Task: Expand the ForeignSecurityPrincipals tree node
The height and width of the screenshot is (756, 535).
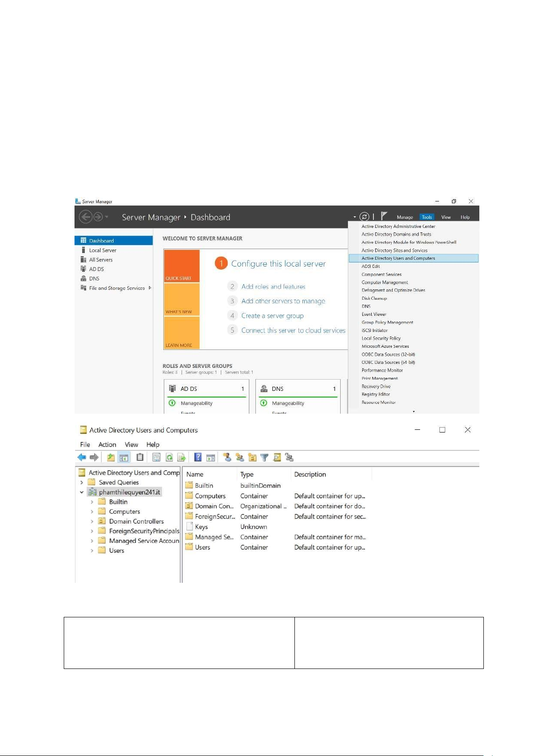Action: click(x=92, y=531)
